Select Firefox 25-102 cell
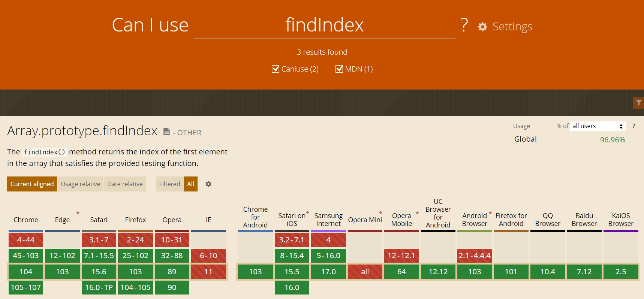Screen dimensions: 644x299 tap(135, 256)
